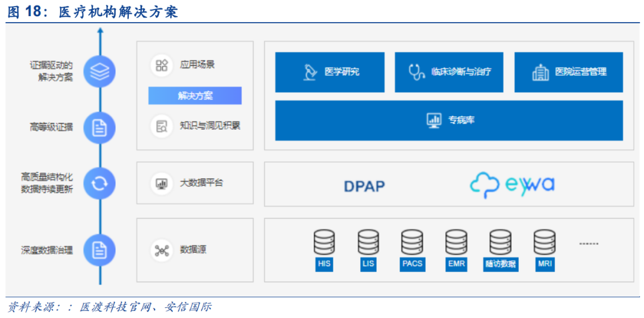The image size is (644, 318).
Task: Click the ellipsis after the MRI database
Action: (x=589, y=244)
